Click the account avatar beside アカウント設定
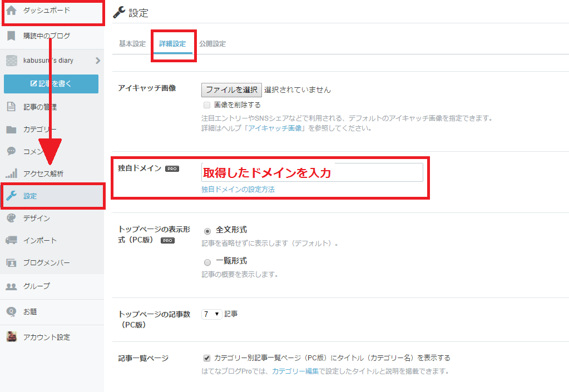569x392 pixels. [x=12, y=337]
